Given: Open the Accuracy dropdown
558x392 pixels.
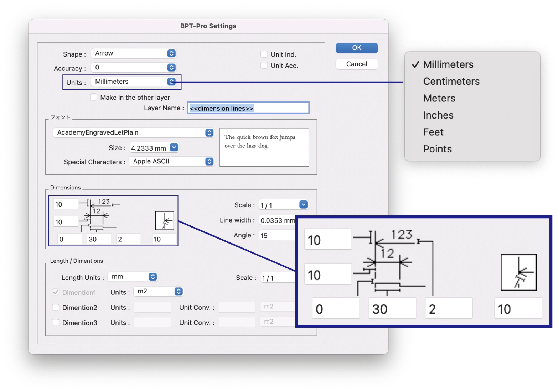Looking at the screenshot, I should click(134, 67).
